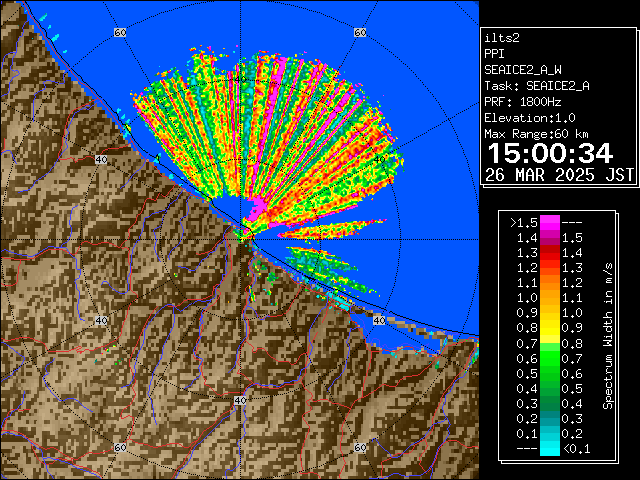Pick the yellow legend swatch beside "0.8"
This screenshot has width=640, height=480.
pyautogui.click(x=550, y=328)
